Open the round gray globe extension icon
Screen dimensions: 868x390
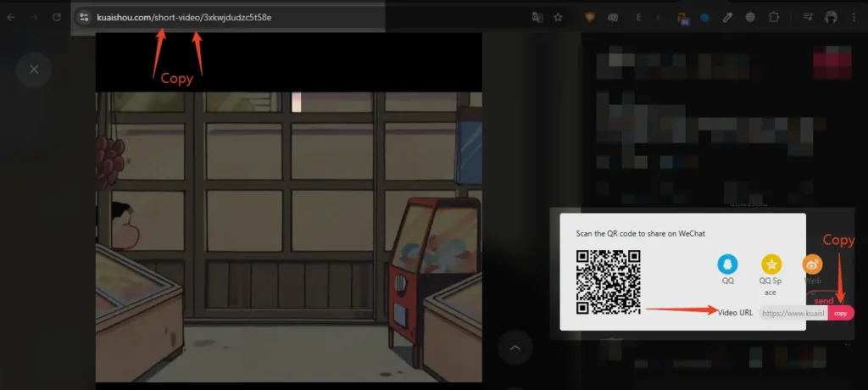coord(750,17)
